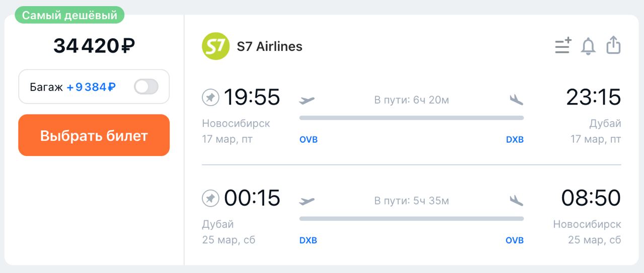Click the Самый дешёвый green badge

pos(69,15)
